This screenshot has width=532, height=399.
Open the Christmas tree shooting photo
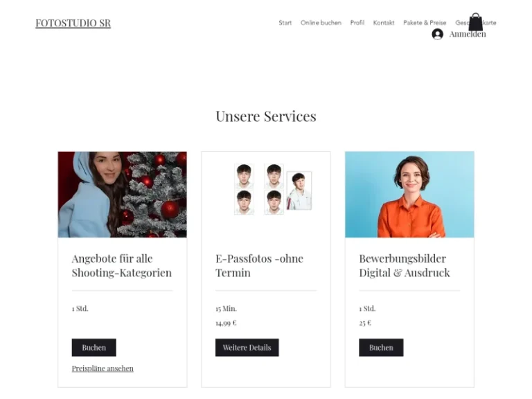point(123,195)
